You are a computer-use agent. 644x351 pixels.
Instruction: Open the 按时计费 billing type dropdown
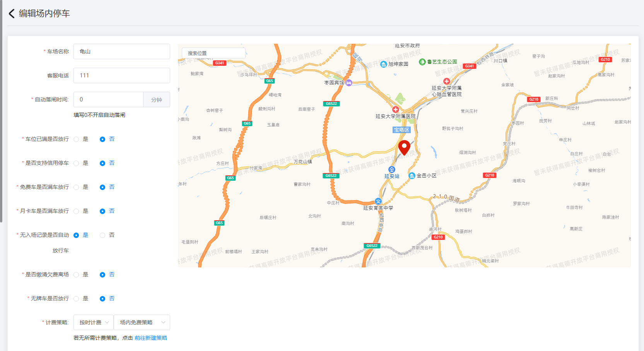pos(94,322)
